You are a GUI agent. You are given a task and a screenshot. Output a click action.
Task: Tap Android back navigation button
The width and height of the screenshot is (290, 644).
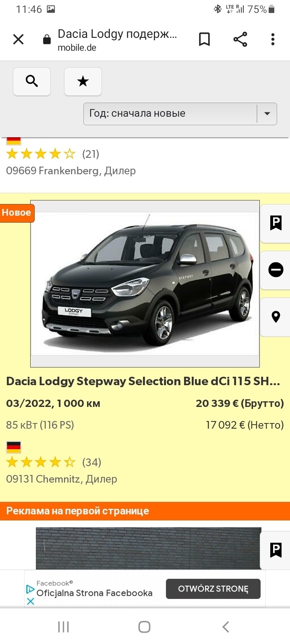[x=226, y=627]
